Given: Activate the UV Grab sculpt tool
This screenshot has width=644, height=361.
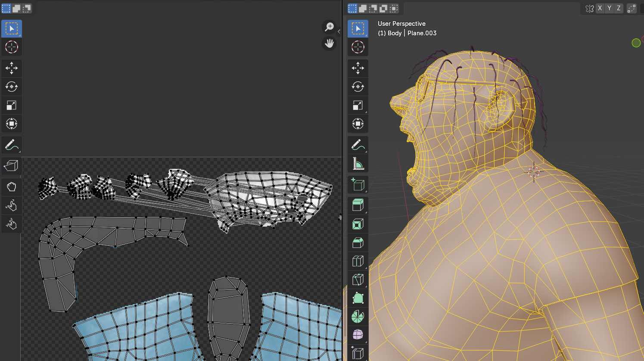Looking at the screenshot, I should 11,187.
